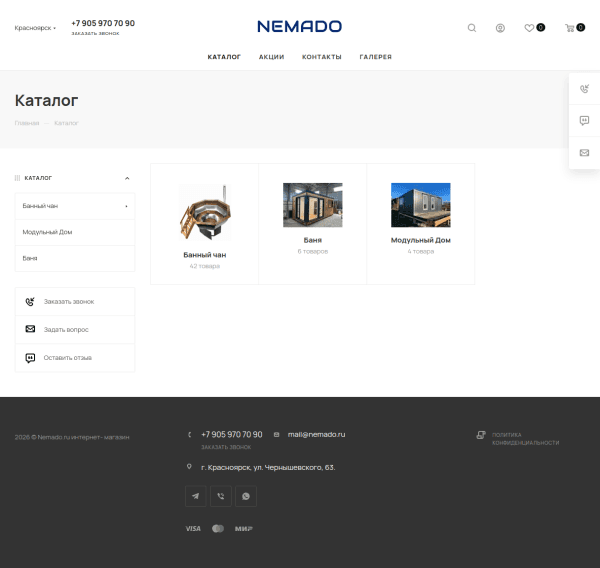Screen dimensions: 600x568
Task: Click the Заказать звонок sidebar button
Action: 74,301
